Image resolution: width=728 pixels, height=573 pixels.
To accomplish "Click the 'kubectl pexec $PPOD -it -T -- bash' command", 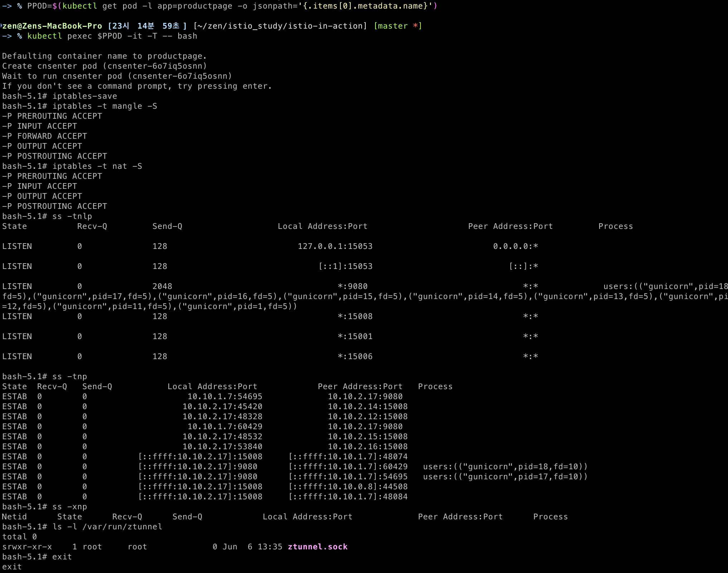I will tap(112, 36).
